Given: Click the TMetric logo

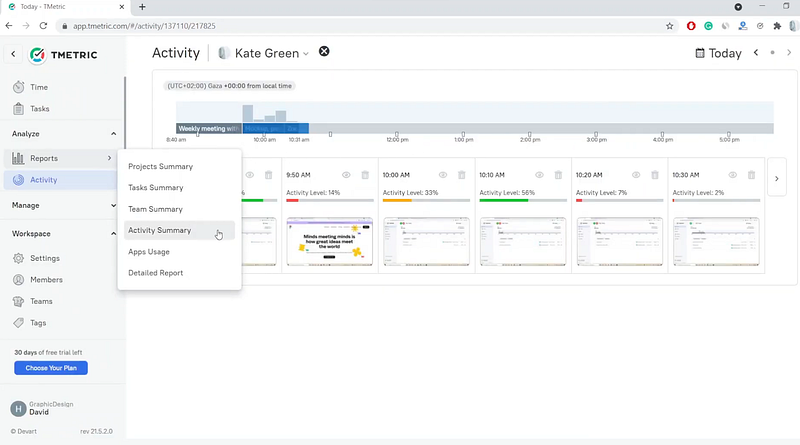Looking at the screenshot, I should pos(63,55).
